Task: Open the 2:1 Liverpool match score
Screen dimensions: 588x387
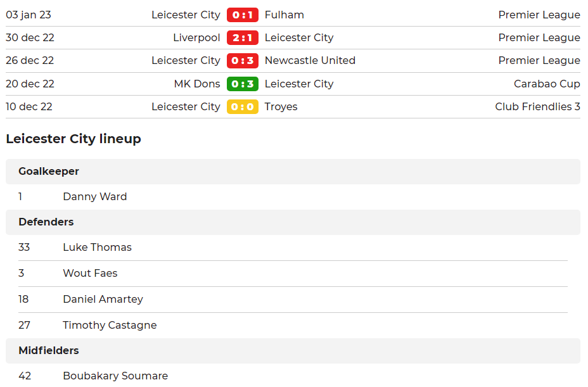Action: click(x=242, y=37)
